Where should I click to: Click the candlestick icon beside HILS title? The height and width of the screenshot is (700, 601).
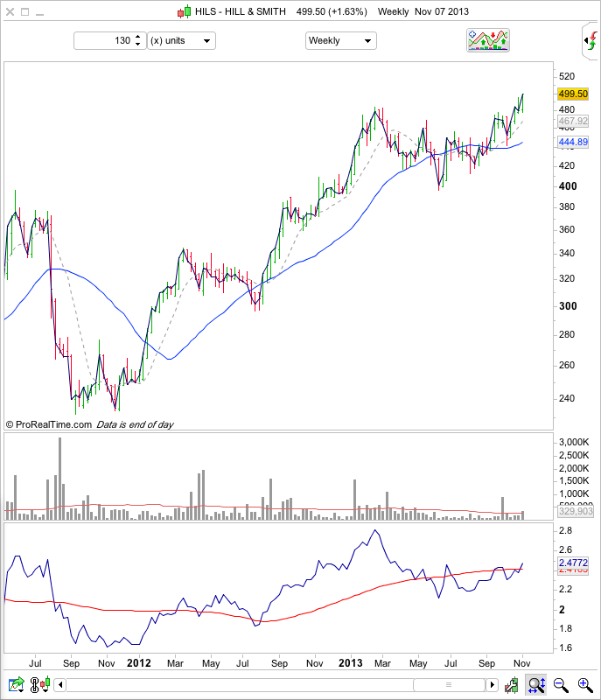tap(185, 11)
